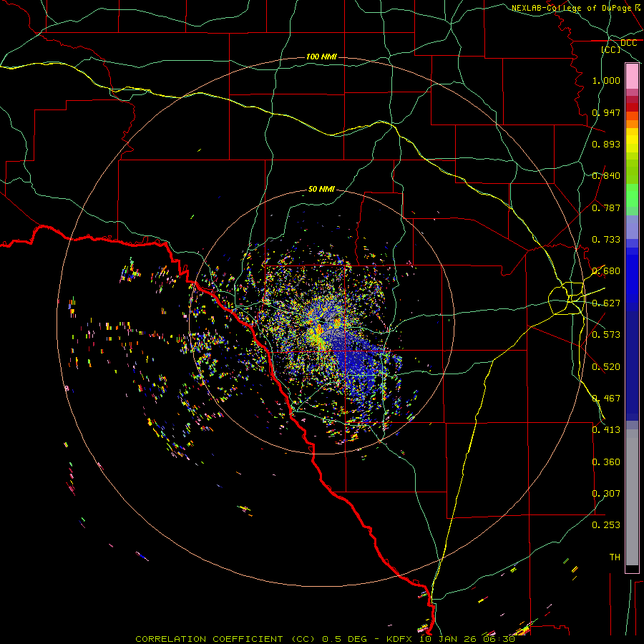The height and width of the screenshot is (644, 644).
Task: Click the DCC product label
Action: tap(628, 43)
